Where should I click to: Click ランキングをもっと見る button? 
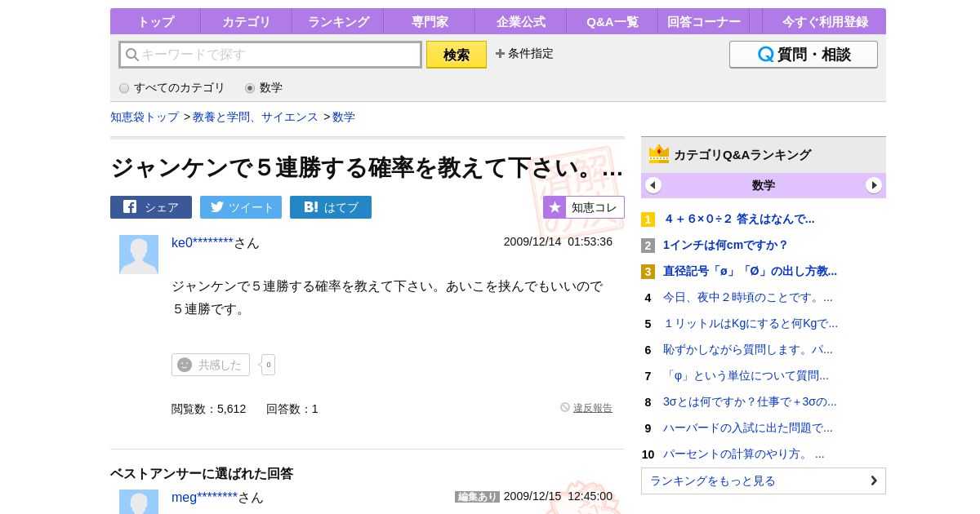pyautogui.click(x=764, y=481)
